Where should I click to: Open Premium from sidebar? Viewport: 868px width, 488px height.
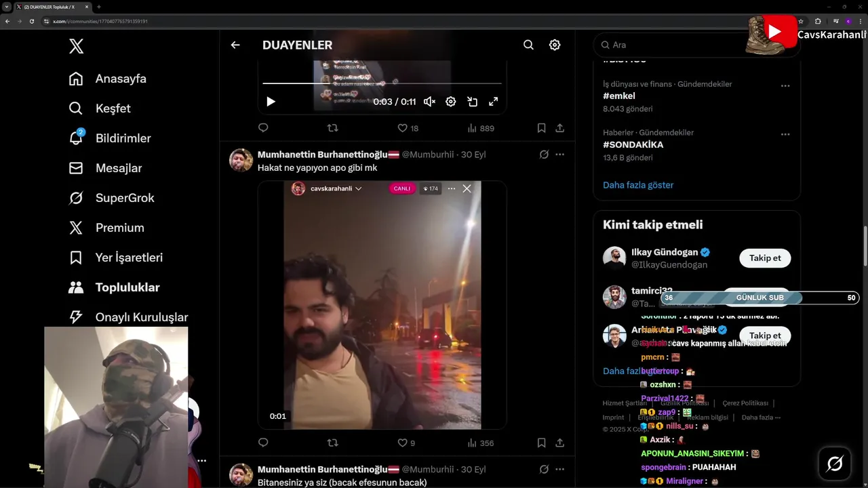point(106,228)
